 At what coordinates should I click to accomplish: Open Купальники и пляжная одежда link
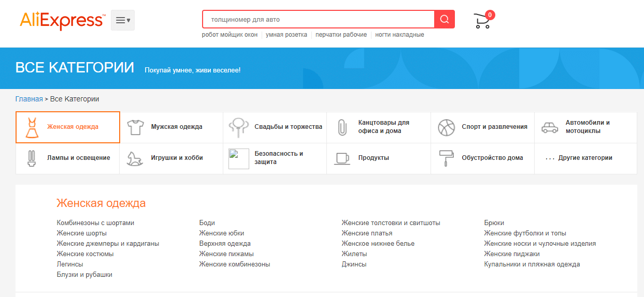coord(532,264)
